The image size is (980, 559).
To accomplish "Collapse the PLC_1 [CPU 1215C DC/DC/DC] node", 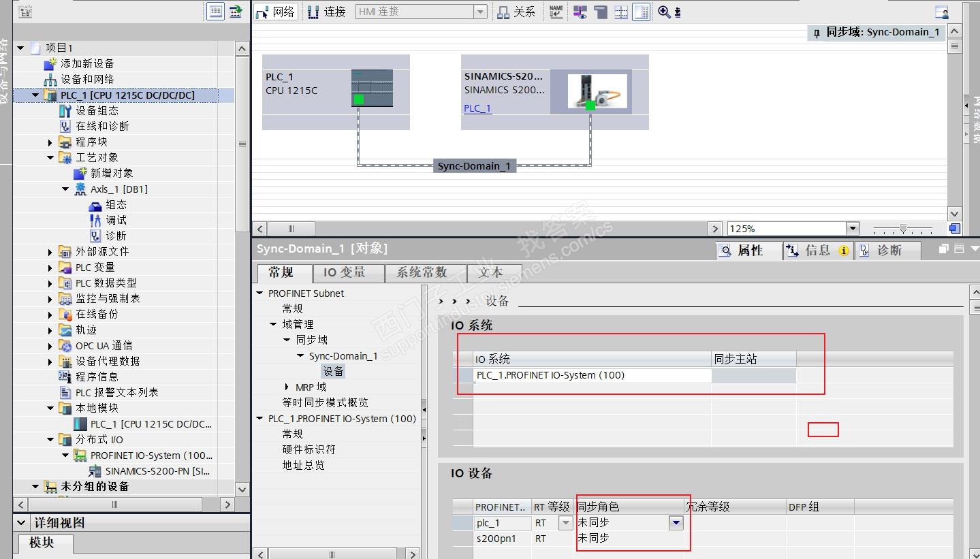I will 35,95.
